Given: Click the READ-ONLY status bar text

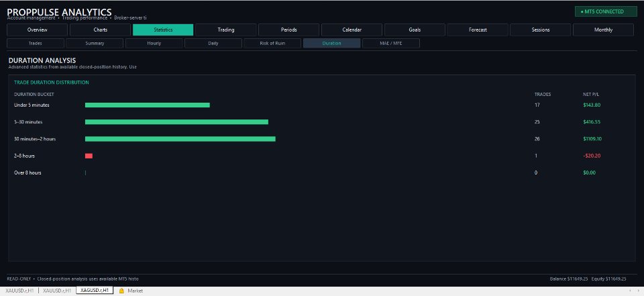Looking at the screenshot, I should coord(72,279).
